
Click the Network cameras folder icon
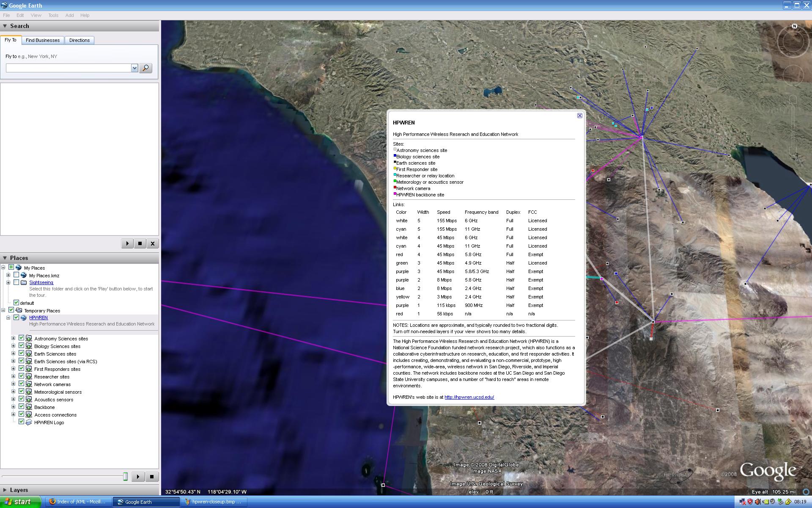29,384
